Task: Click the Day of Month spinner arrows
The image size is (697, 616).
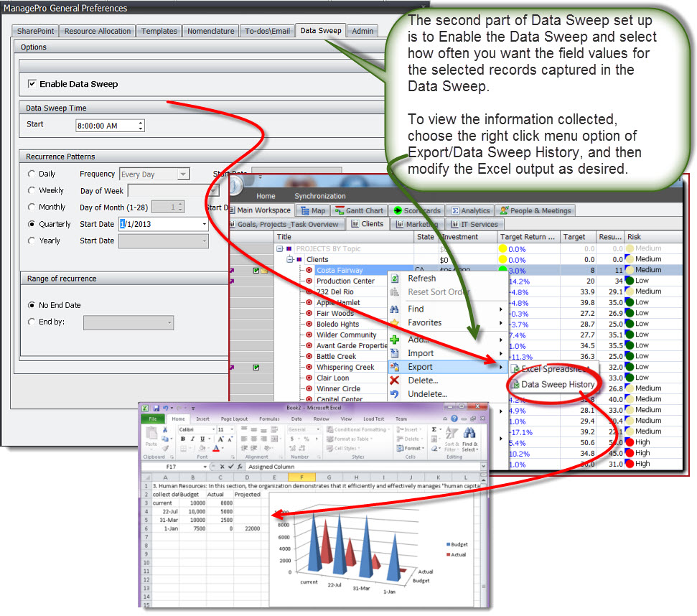Action: [x=180, y=207]
